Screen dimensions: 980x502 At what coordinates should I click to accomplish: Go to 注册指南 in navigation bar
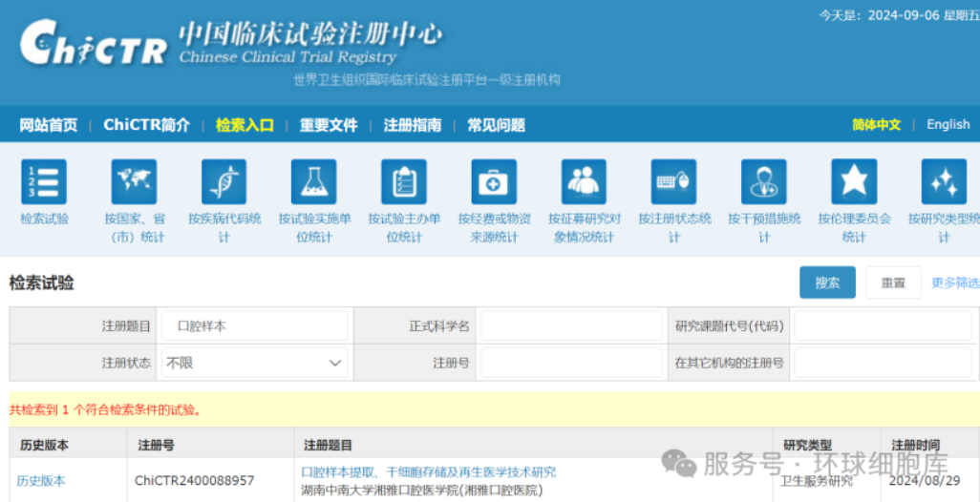[413, 125]
